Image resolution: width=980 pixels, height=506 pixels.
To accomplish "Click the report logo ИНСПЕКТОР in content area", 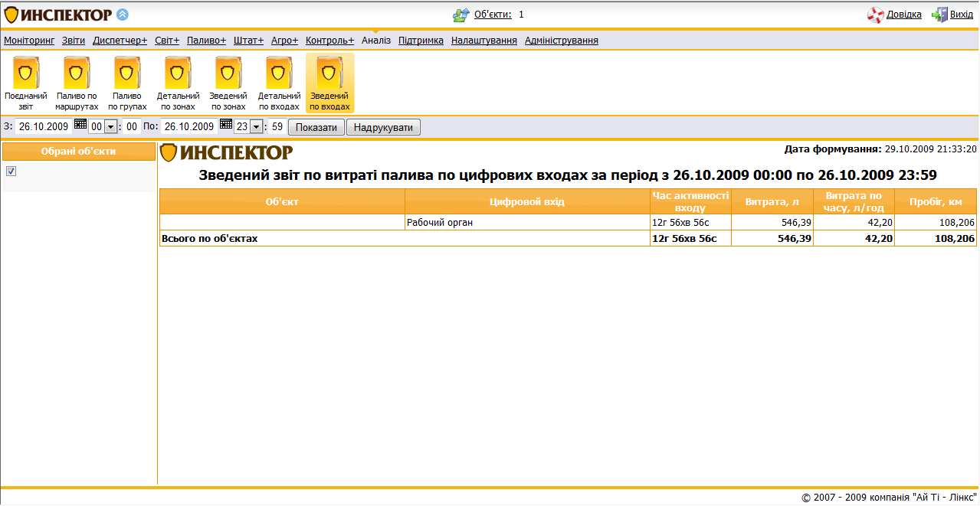I will [226, 152].
